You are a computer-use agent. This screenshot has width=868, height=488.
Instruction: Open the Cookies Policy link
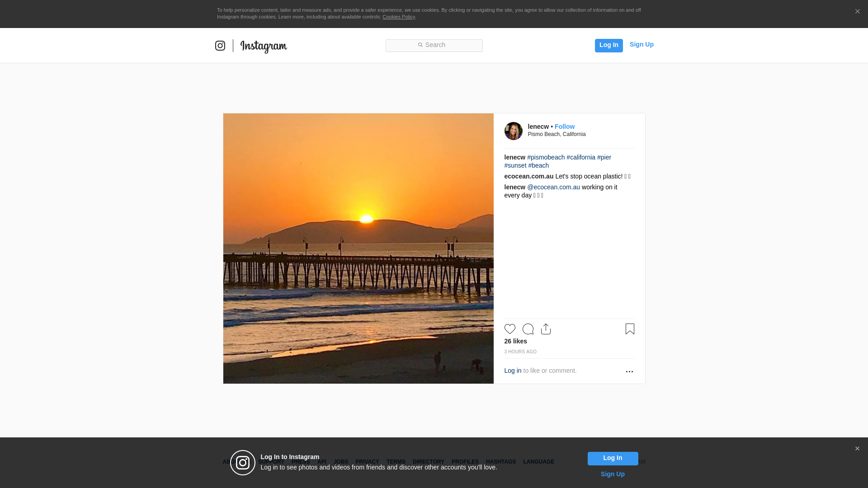click(398, 17)
